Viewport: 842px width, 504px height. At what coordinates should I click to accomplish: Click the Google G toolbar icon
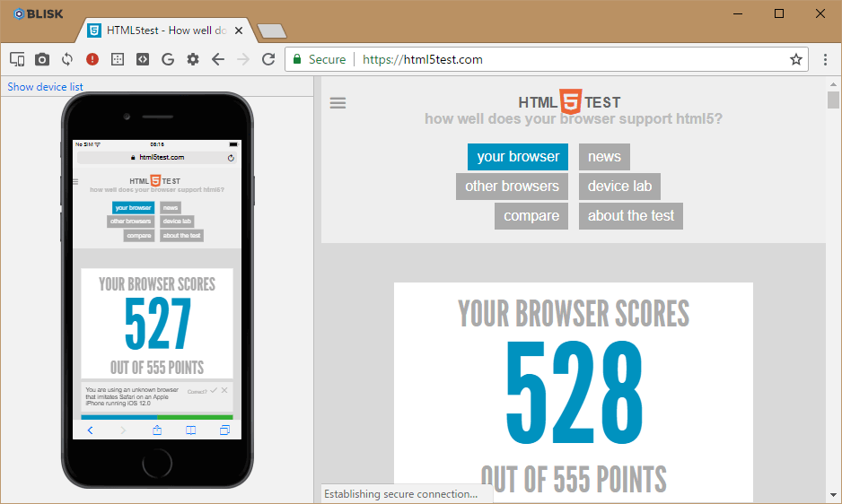pyautogui.click(x=167, y=59)
